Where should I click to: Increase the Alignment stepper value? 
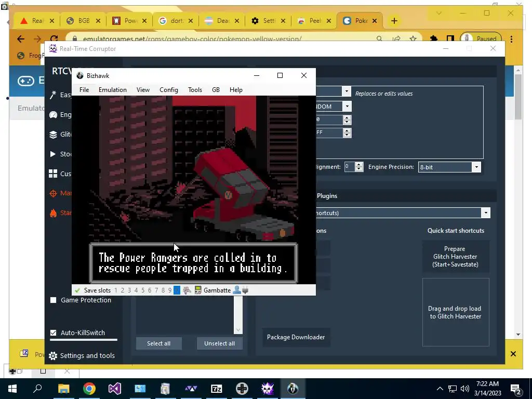coord(359,165)
